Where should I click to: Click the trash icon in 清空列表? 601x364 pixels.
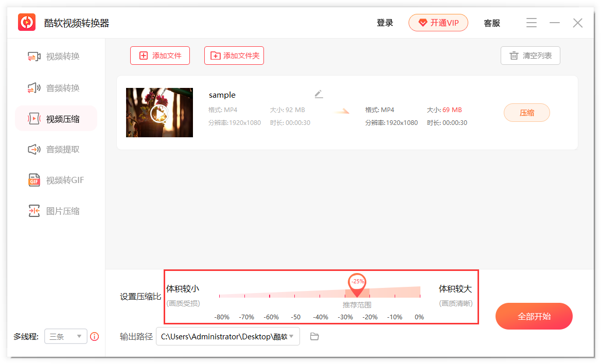[514, 56]
